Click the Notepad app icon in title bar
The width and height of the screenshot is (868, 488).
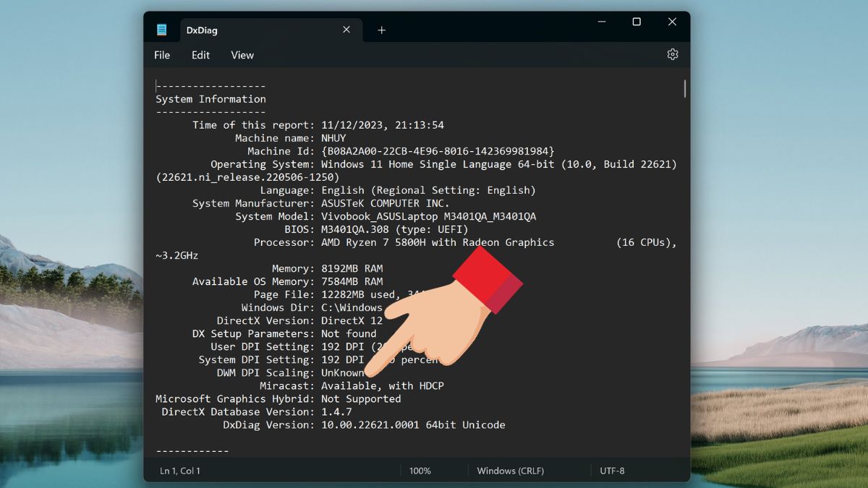tap(162, 30)
